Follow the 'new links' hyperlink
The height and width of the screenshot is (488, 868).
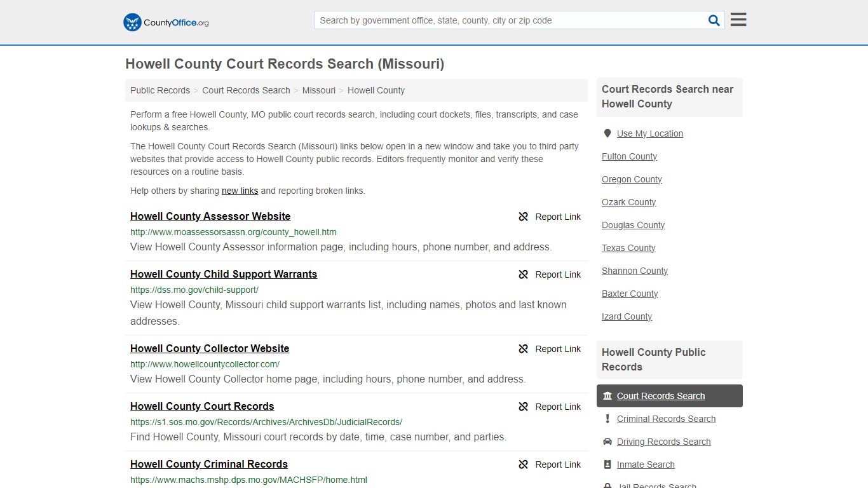(x=240, y=191)
